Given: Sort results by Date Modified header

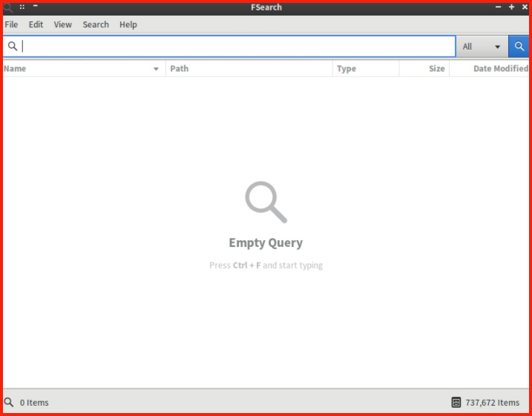Looking at the screenshot, I should point(489,68).
